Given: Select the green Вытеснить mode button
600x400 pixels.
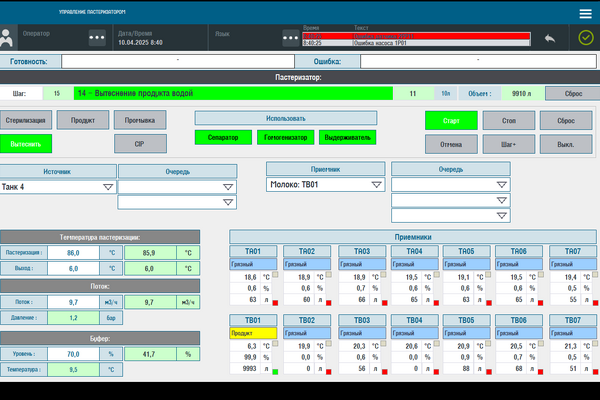Looking at the screenshot, I should [26, 144].
